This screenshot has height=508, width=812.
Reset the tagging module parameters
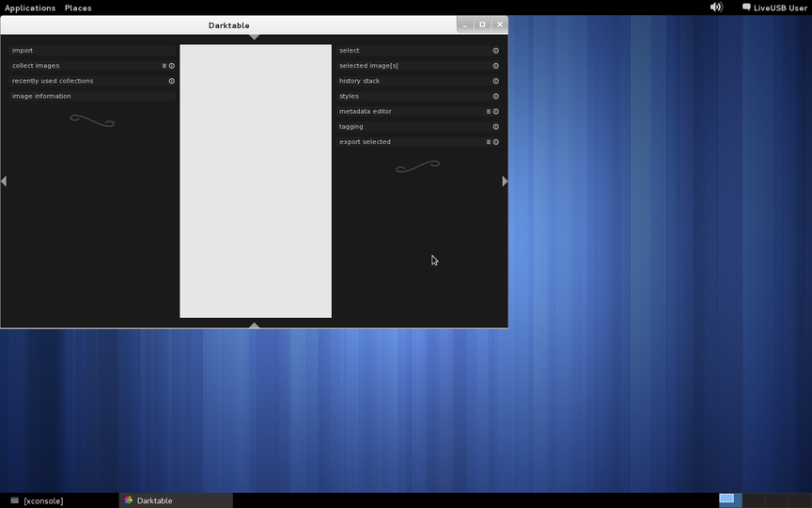pos(496,126)
